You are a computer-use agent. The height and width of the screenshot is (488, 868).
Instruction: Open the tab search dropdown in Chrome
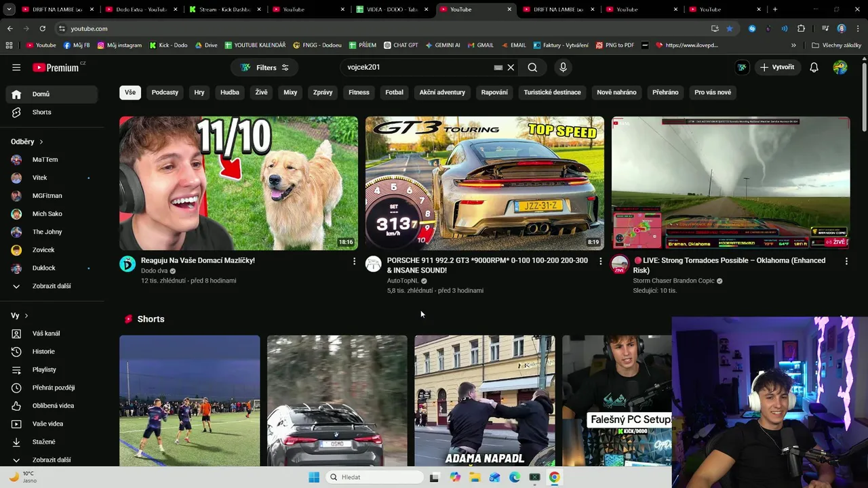coord(9,9)
